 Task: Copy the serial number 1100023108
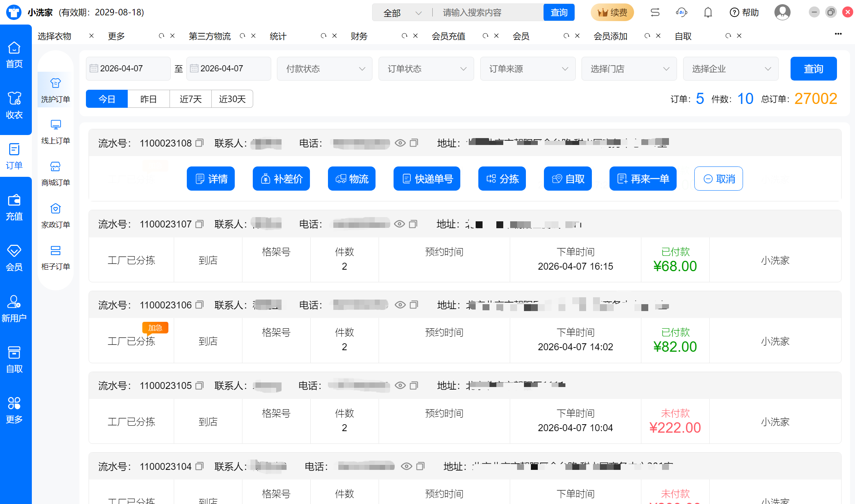pos(199,143)
